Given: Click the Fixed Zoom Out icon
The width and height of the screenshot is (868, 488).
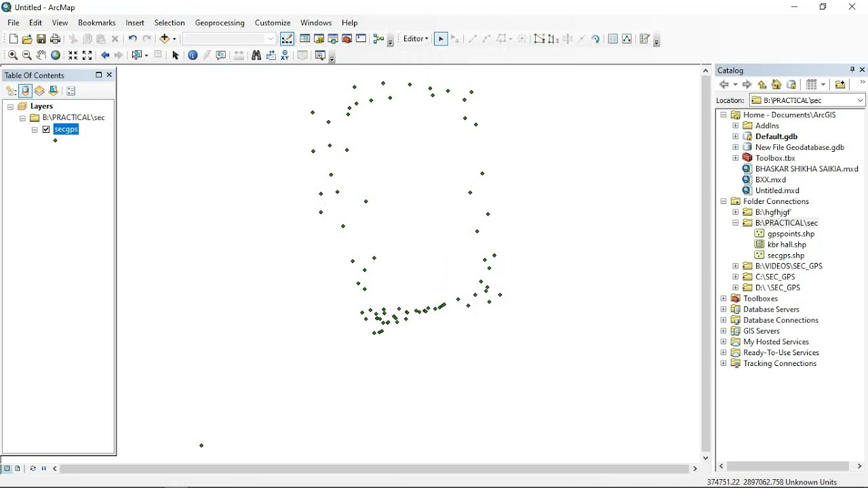Looking at the screenshot, I should click(87, 56).
